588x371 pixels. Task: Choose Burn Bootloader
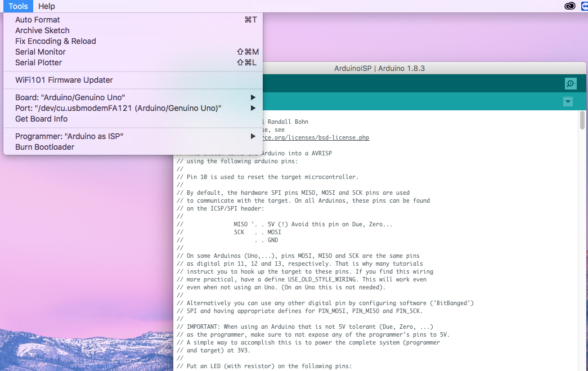(133, 147)
